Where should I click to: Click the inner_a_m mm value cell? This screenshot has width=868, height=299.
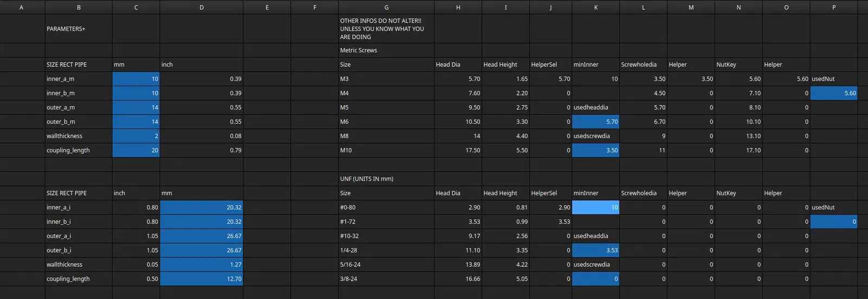click(x=136, y=79)
